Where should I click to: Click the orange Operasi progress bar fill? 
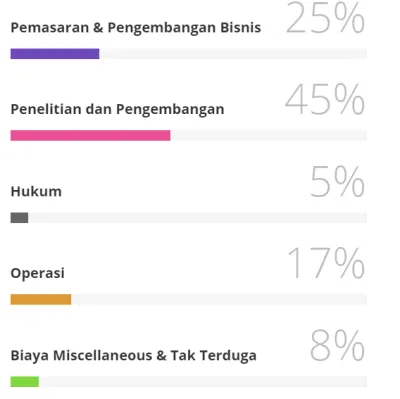pos(41,299)
